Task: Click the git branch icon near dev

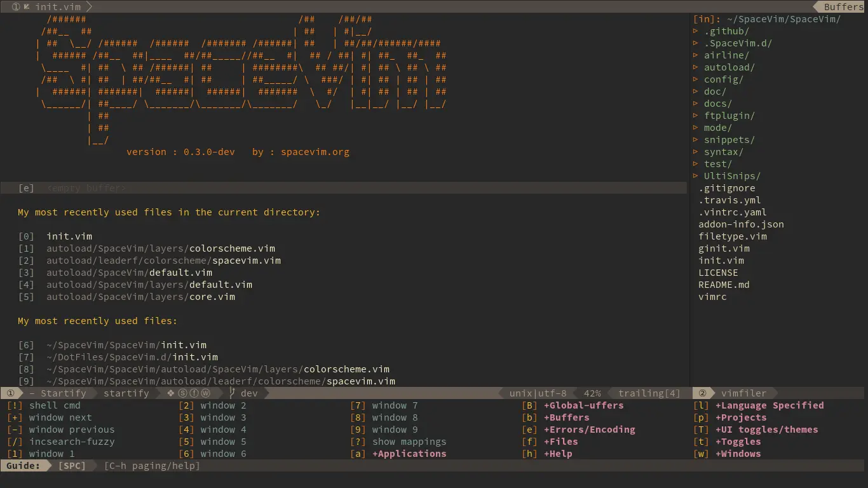Action: pyautogui.click(x=233, y=393)
